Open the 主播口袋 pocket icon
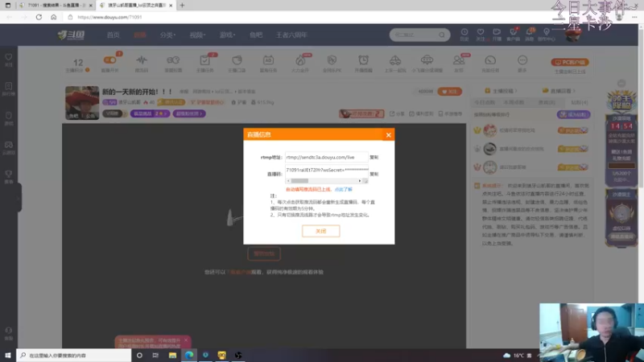This screenshot has width=644, height=362. (x=237, y=60)
